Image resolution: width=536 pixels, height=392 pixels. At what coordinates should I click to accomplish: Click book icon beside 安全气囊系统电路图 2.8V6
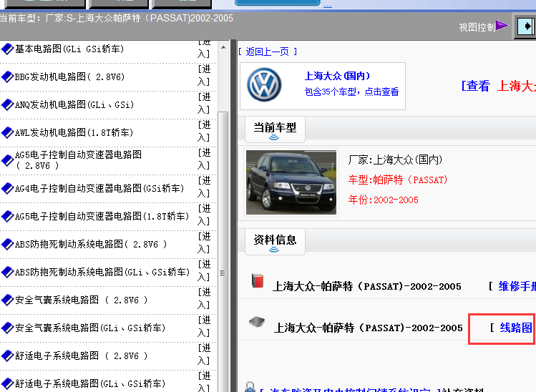7,300
